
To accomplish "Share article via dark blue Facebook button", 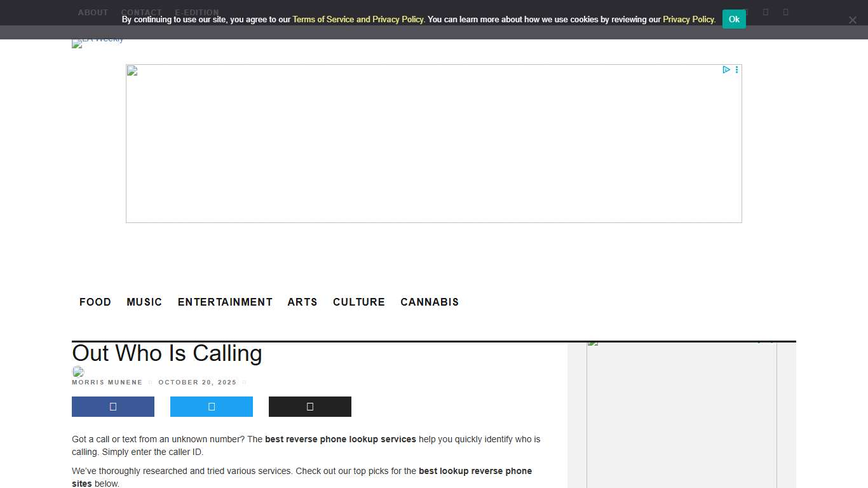I will click(x=113, y=407).
